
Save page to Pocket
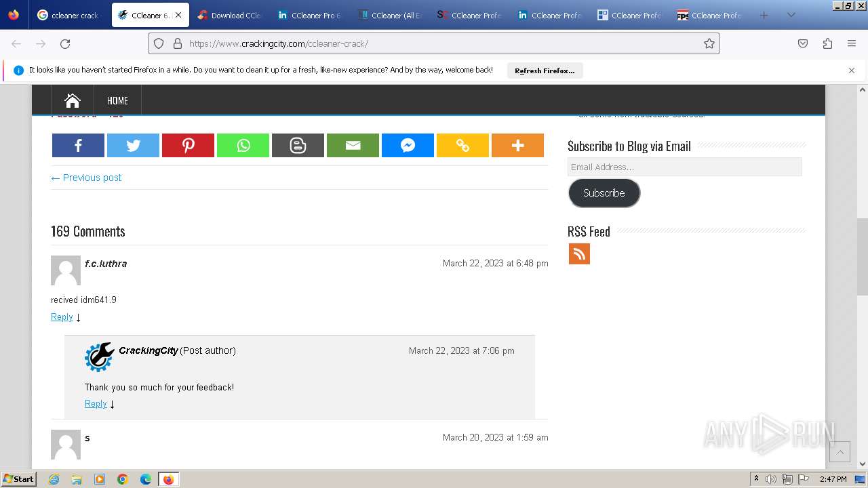point(803,43)
